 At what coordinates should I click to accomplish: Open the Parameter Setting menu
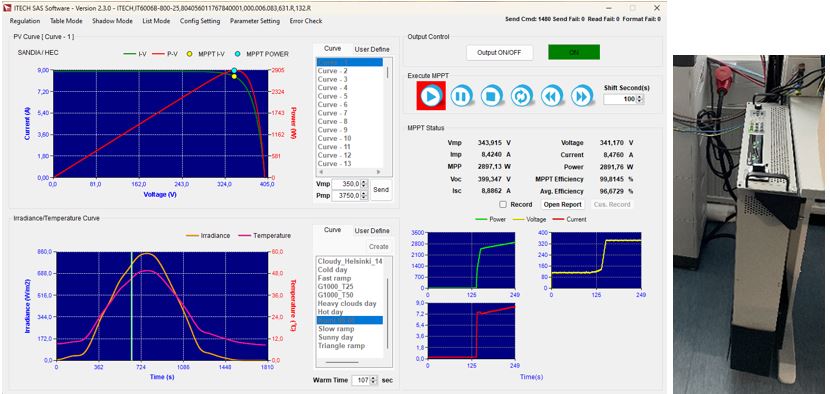click(255, 21)
